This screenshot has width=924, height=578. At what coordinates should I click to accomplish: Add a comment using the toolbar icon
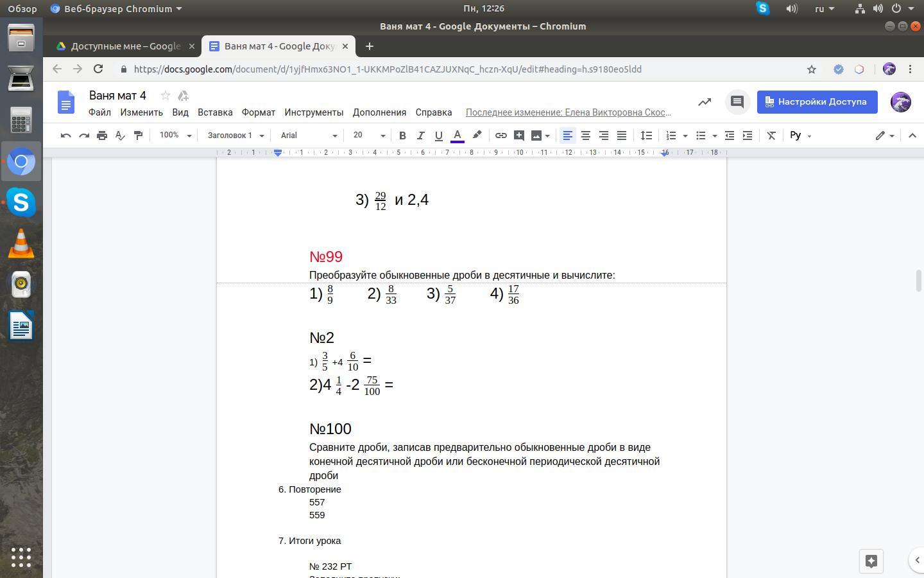pos(519,136)
